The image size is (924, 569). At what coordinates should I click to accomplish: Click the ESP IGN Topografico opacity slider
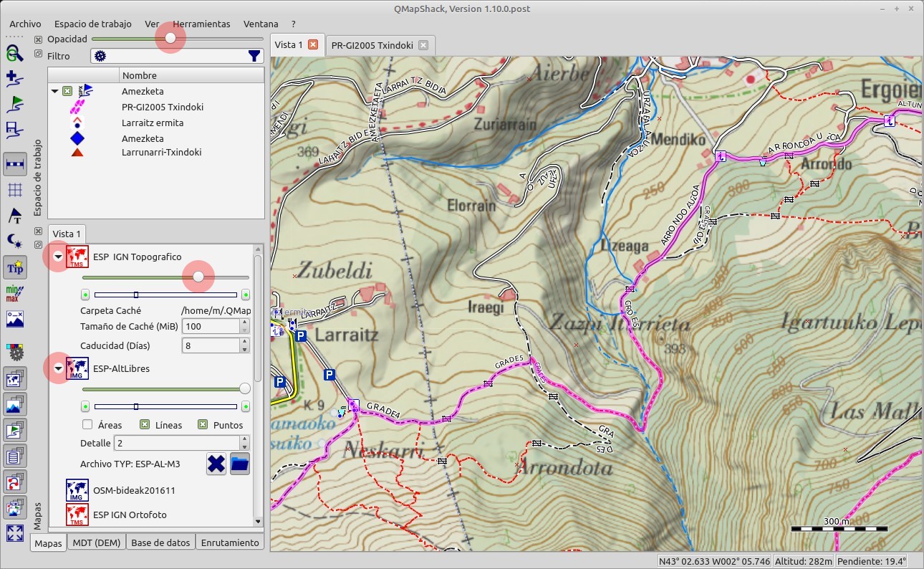[x=198, y=277]
